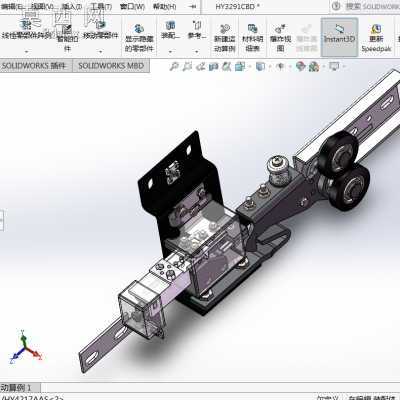Open the View Settings dropdown arrow
This screenshot has height=400, width=400.
pyautogui.click(x=344, y=67)
